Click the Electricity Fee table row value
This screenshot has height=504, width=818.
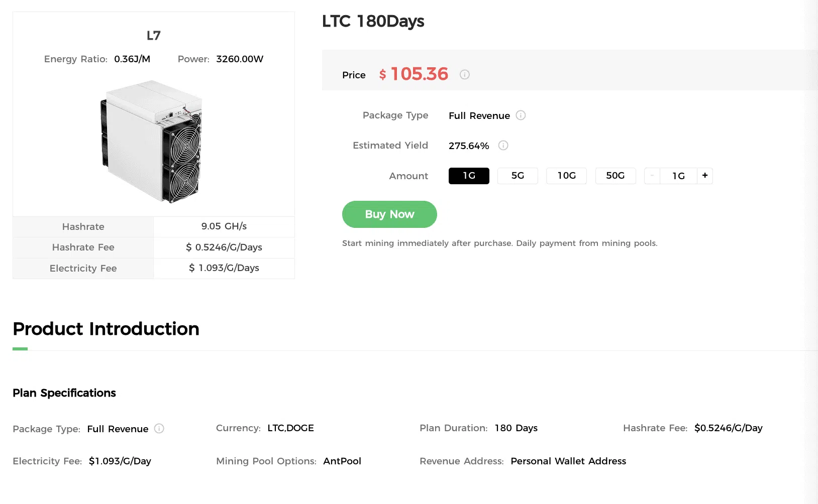pos(224,268)
